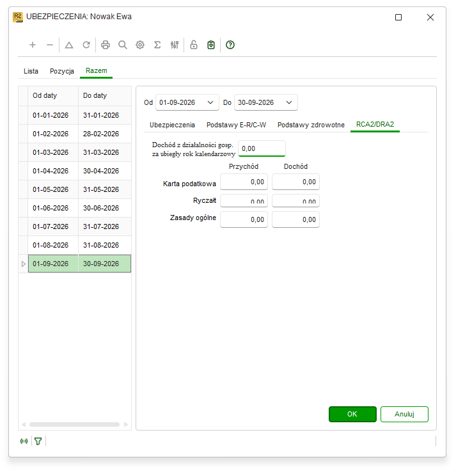Click highlighted cell 01-09-2026 in list
Image resolution: width=456 pixels, height=476 pixels.
coord(53,264)
